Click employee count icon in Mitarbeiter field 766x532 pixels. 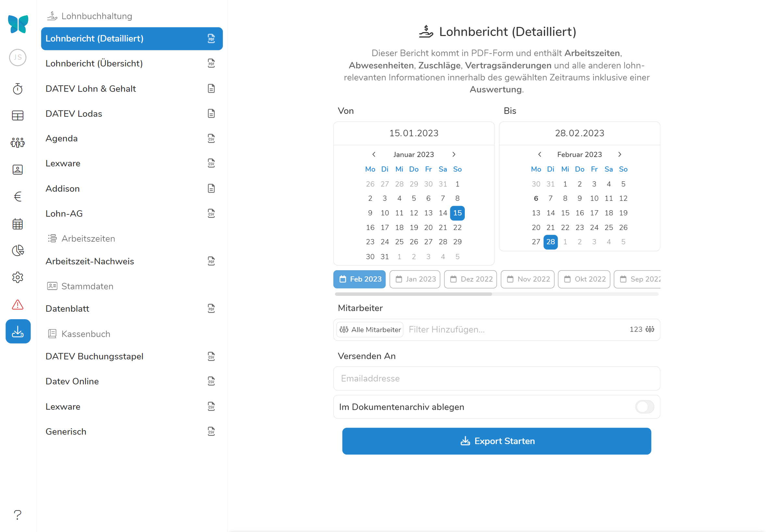(x=649, y=329)
